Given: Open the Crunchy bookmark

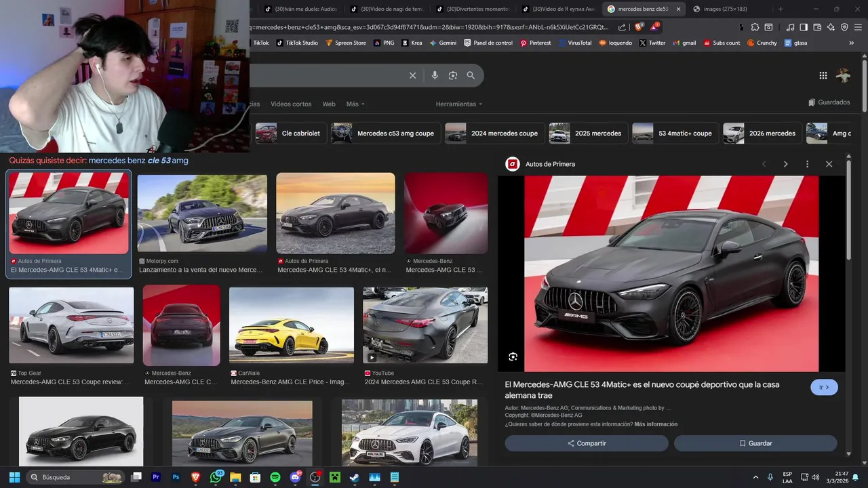Looking at the screenshot, I should pyautogui.click(x=762, y=43).
